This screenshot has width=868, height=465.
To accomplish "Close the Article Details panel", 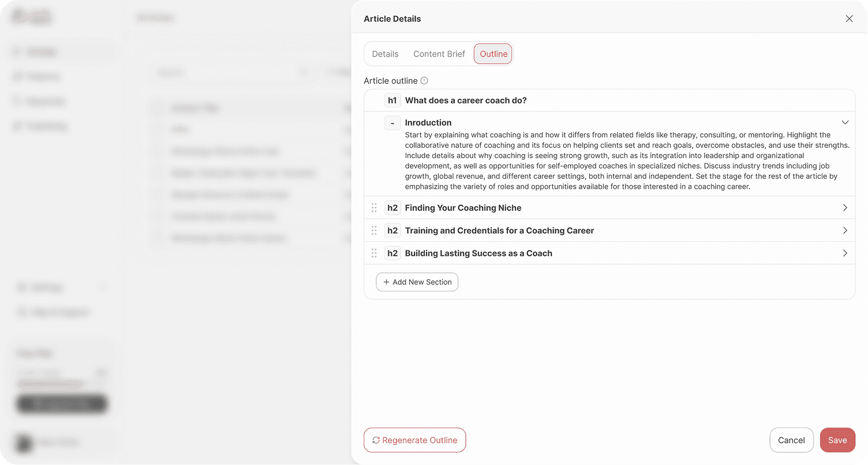I will [x=849, y=18].
